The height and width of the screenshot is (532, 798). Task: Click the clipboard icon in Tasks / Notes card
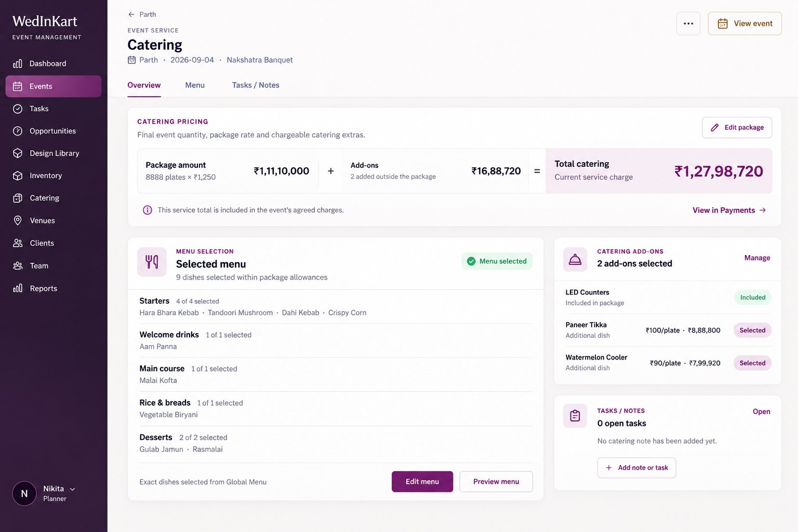pos(575,416)
